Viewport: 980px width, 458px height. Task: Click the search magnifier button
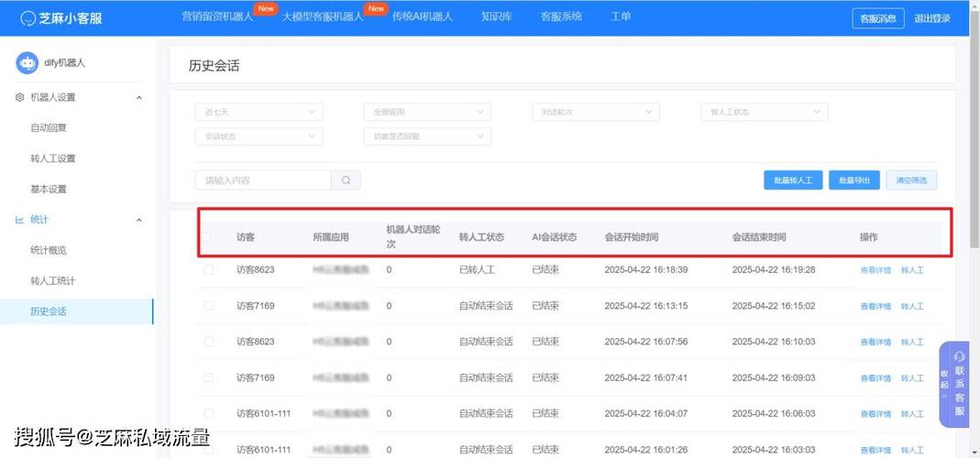346,180
